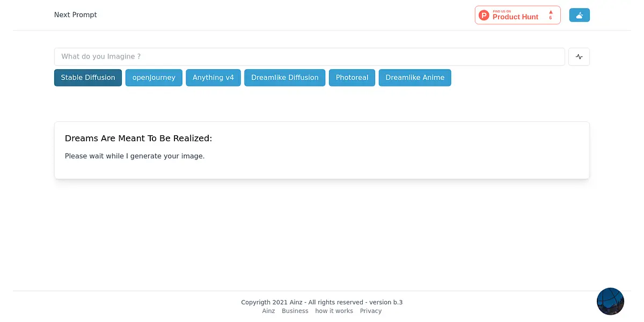Visit the 'how it works' footer link

334,311
